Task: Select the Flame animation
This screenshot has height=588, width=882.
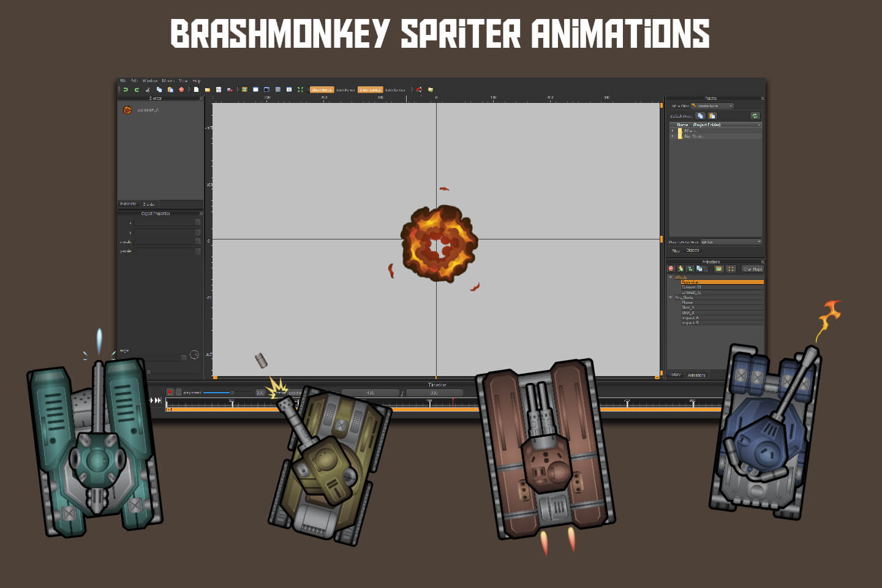Action: click(x=722, y=303)
